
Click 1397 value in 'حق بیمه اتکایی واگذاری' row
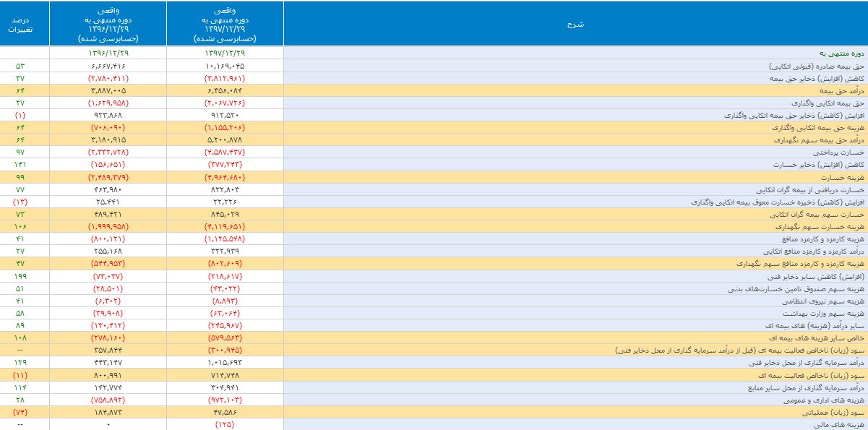pyautogui.click(x=225, y=103)
